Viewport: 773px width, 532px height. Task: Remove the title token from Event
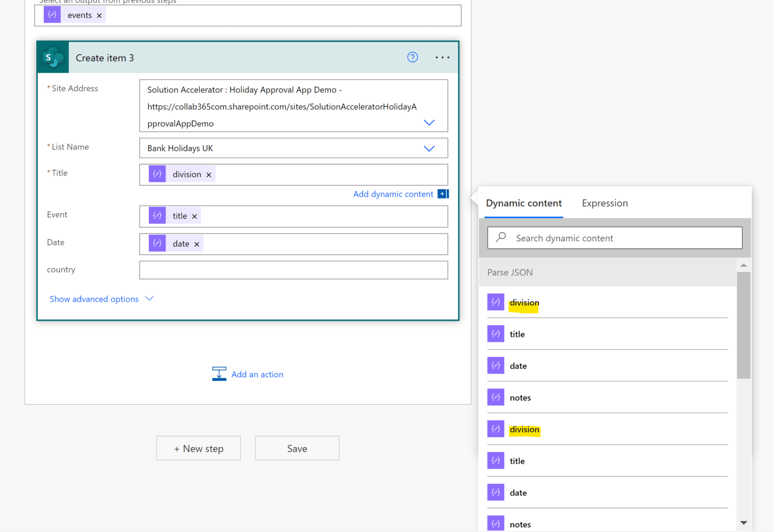tap(194, 216)
